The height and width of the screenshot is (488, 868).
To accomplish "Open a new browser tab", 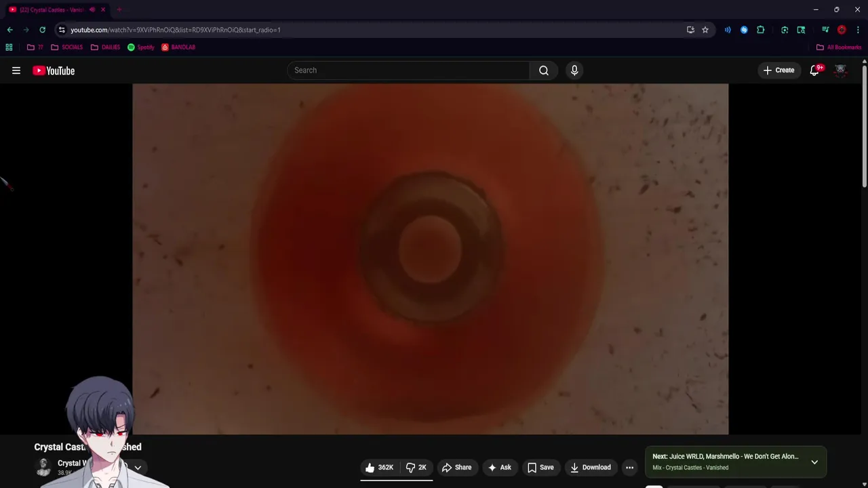I will 119,9.
